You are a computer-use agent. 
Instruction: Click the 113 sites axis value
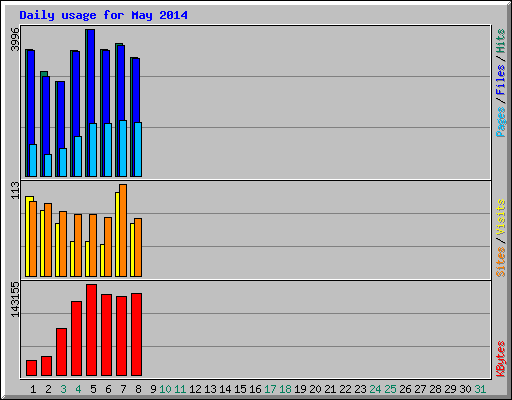tap(15, 190)
